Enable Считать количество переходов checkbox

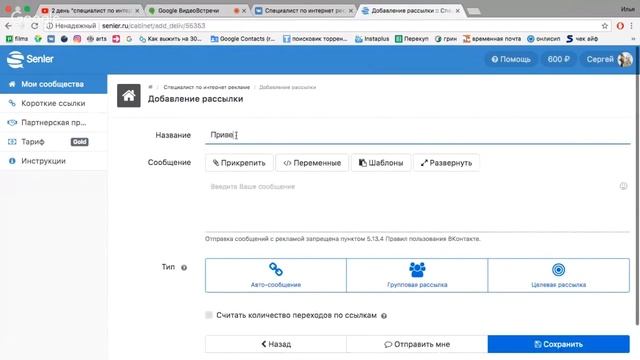click(209, 315)
